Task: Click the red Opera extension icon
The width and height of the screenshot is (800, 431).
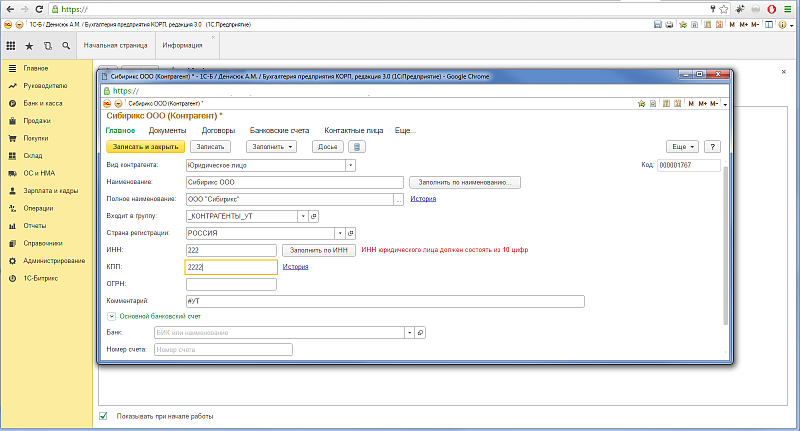Action: [x=771, y=9]
